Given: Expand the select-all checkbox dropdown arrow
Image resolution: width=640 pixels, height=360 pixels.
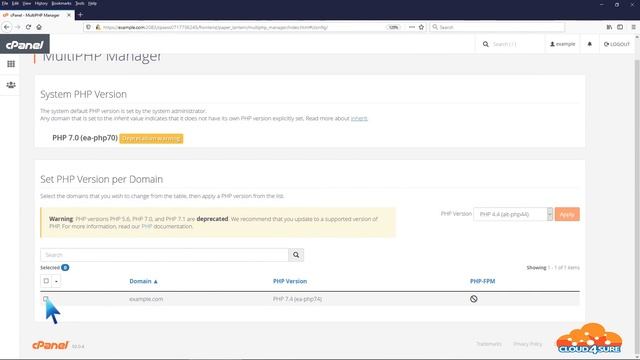Looking at the screenshot, I should coord(56,281).
